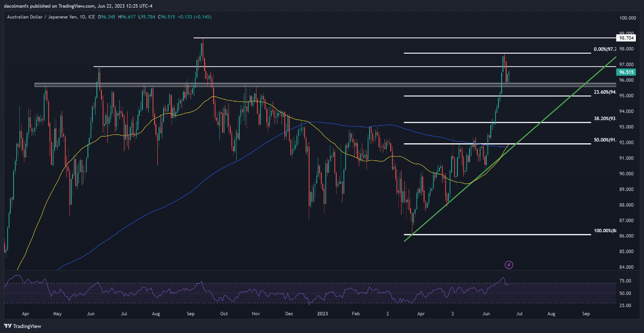This screenshot has width=644, height=333.
Task: Click the 97.000 price axis label
Action: (x=627, y=64)
